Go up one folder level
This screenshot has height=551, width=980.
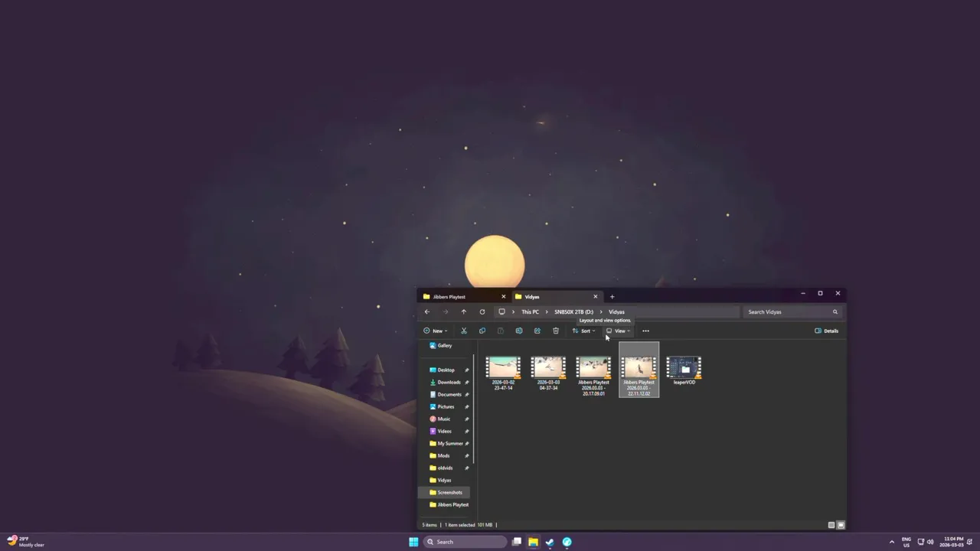pyautogui.click(x=463, y=311)
